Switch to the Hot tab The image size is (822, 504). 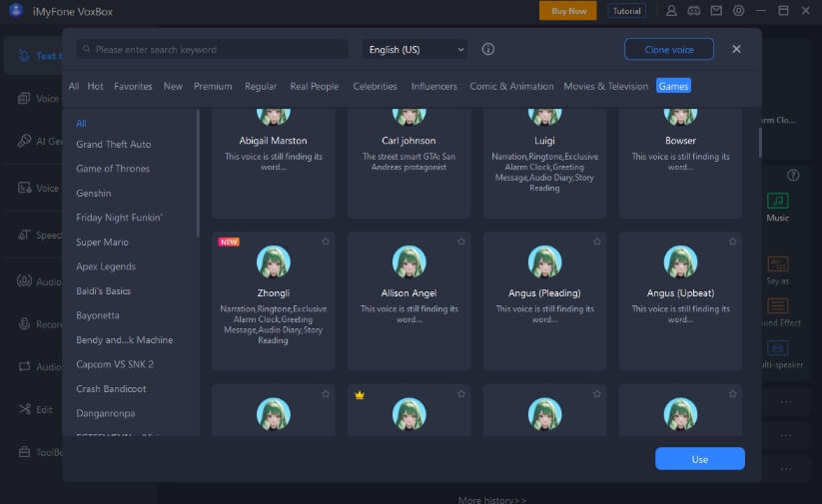[x=96, y=86]
